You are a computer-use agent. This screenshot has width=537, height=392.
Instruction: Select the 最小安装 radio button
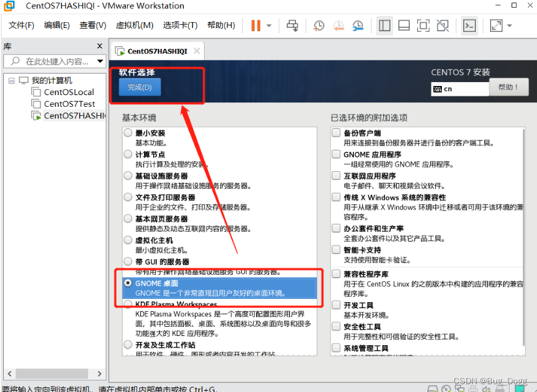(128, 133)
